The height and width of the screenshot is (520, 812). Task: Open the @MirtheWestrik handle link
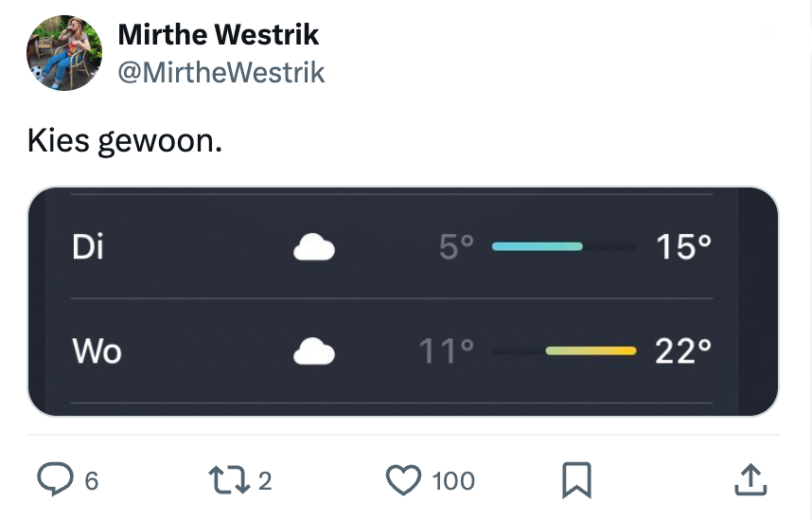(x=221, y=72)
